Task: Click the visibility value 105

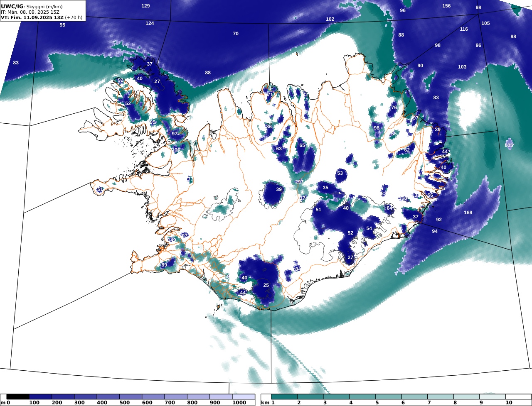Action: click(x=485, y=23)
